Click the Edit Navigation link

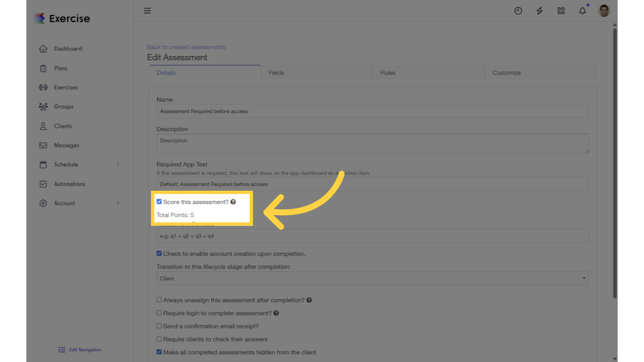point(85,350)
